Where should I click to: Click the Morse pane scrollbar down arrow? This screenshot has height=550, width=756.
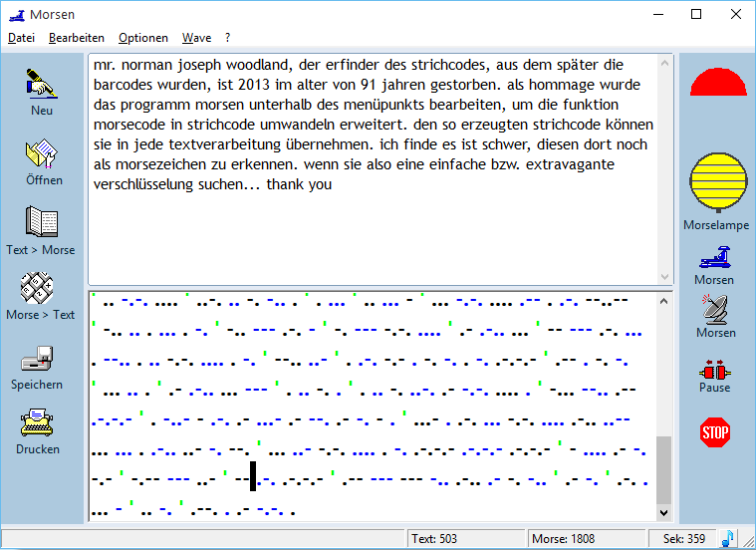tap(664, 513)
